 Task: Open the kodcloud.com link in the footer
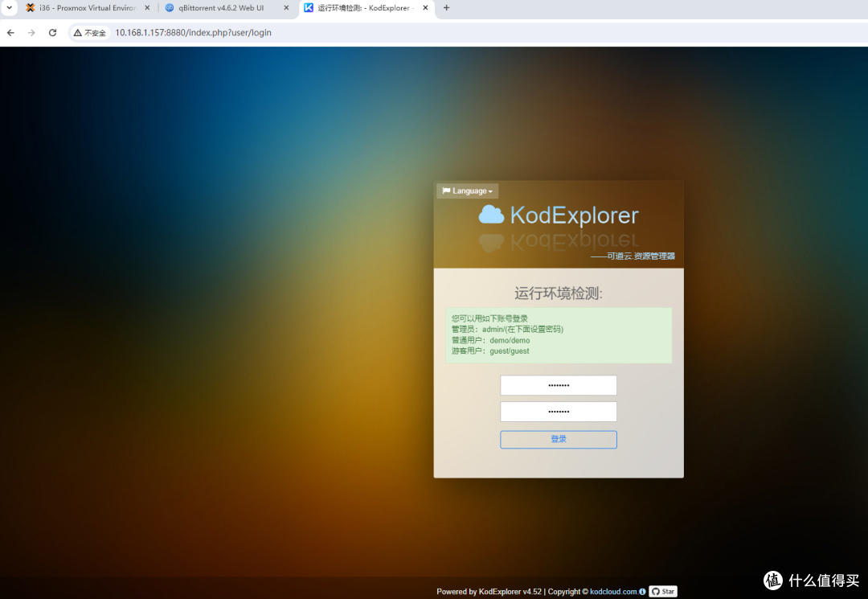[616, 592]
